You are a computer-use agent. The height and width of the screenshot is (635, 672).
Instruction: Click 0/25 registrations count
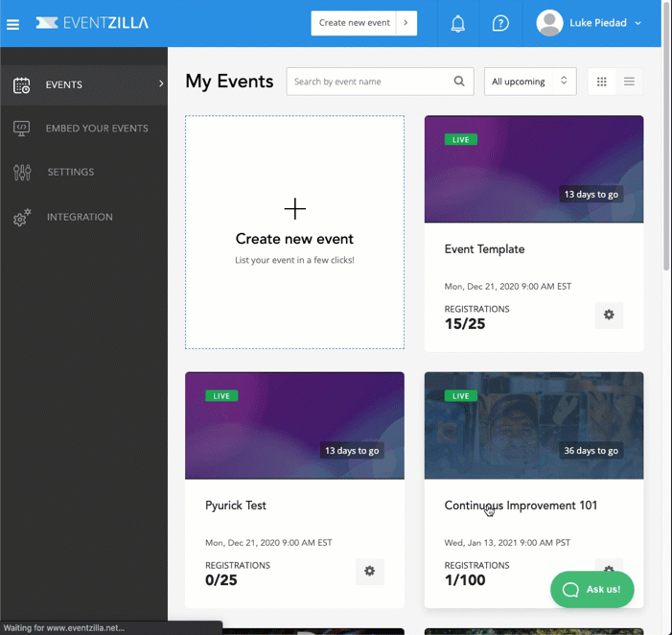click(221, 580)
